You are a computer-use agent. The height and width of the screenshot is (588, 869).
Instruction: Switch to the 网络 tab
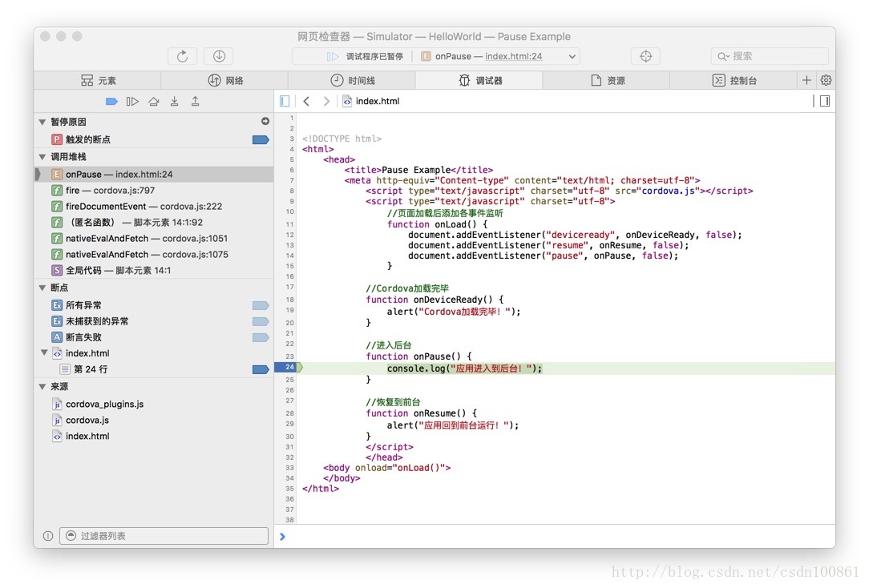225,80
